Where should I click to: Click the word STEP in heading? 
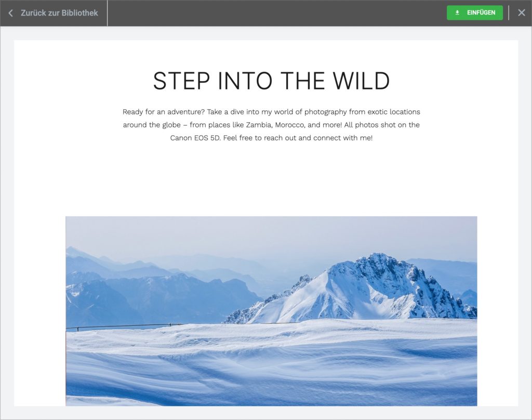point(181,81)
